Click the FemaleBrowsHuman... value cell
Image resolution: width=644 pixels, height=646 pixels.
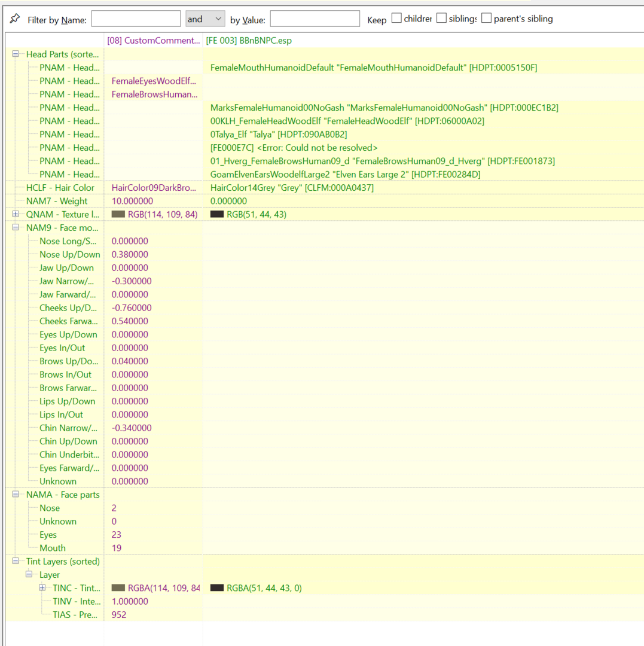click(x=154, y=95)
